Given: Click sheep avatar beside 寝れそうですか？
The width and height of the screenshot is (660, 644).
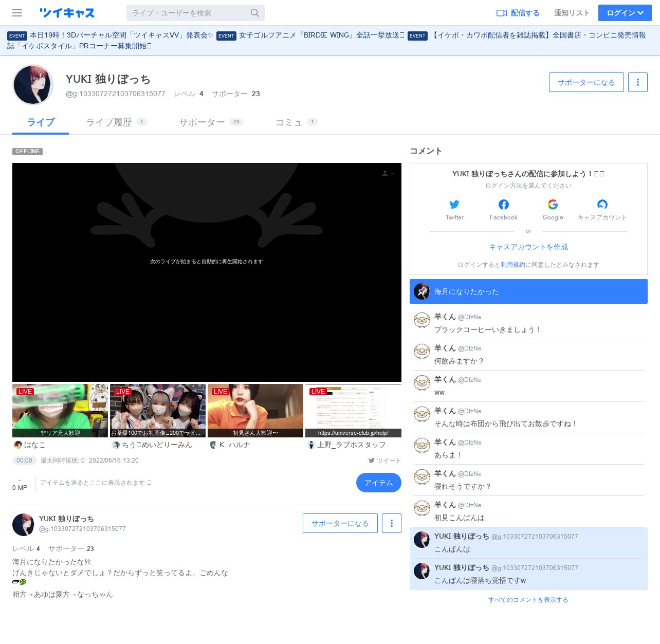Looking at the screenshot, I should (422, 477).
